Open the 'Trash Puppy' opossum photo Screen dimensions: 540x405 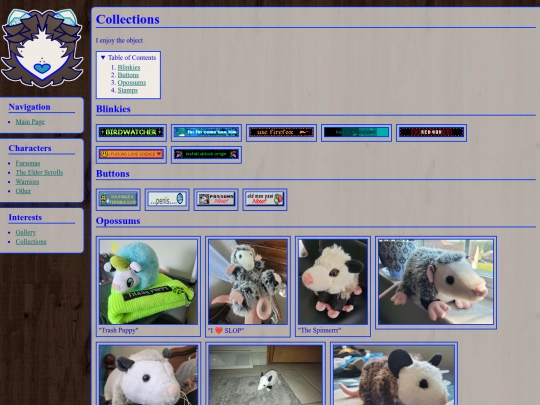(x=148, y=282)
